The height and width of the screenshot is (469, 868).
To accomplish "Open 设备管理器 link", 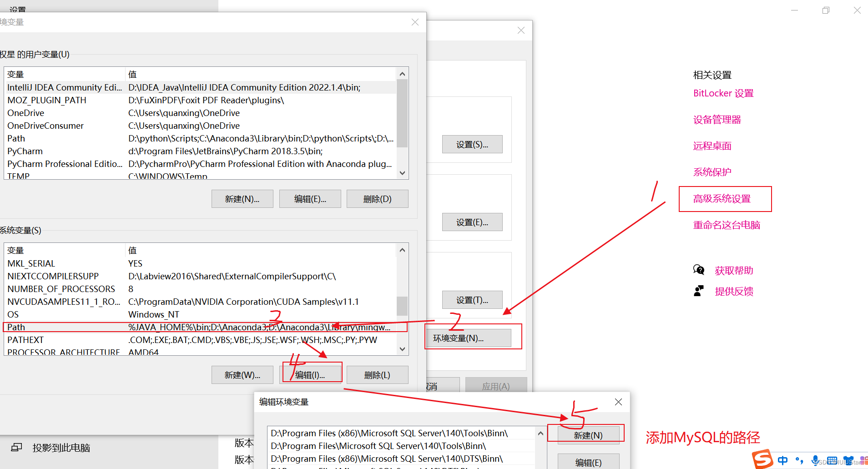I will [717, 120].
